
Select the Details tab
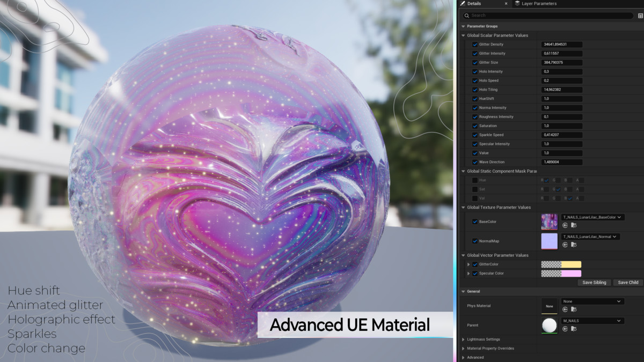point(474,4)
